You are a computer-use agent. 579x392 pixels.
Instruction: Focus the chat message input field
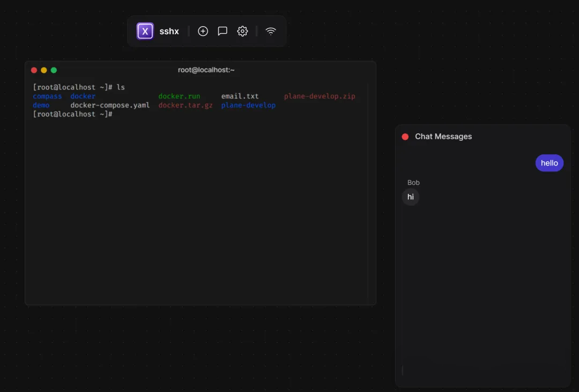tap(482, 371)
